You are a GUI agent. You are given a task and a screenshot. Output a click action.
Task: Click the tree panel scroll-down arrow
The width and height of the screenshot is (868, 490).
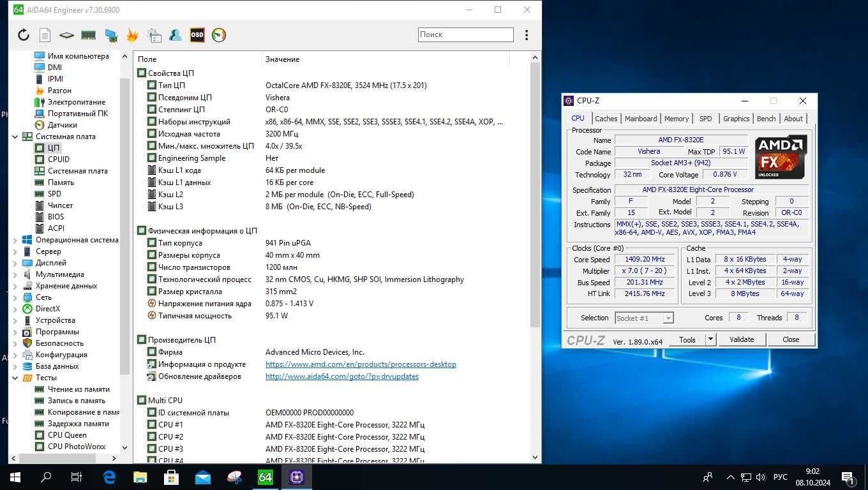point(124,448)
